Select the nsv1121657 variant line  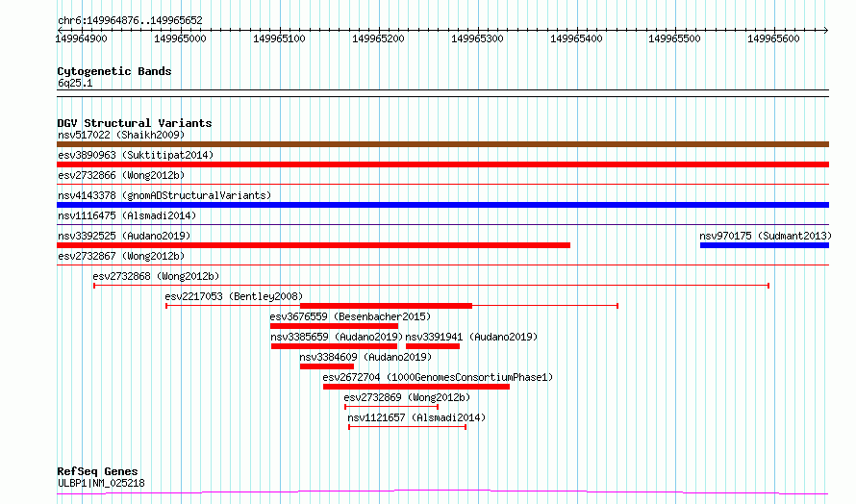coord(407,427)
